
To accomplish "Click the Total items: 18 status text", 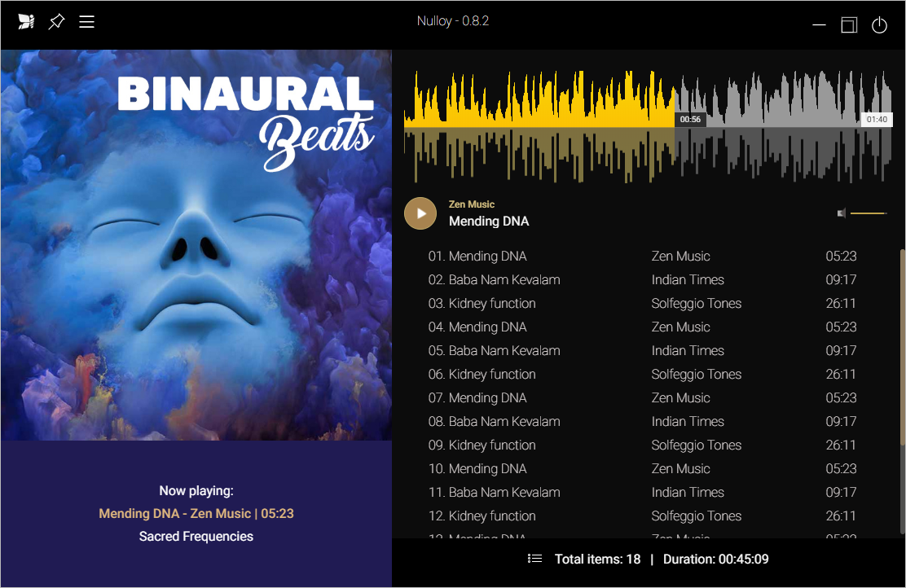I will point(597,559).
